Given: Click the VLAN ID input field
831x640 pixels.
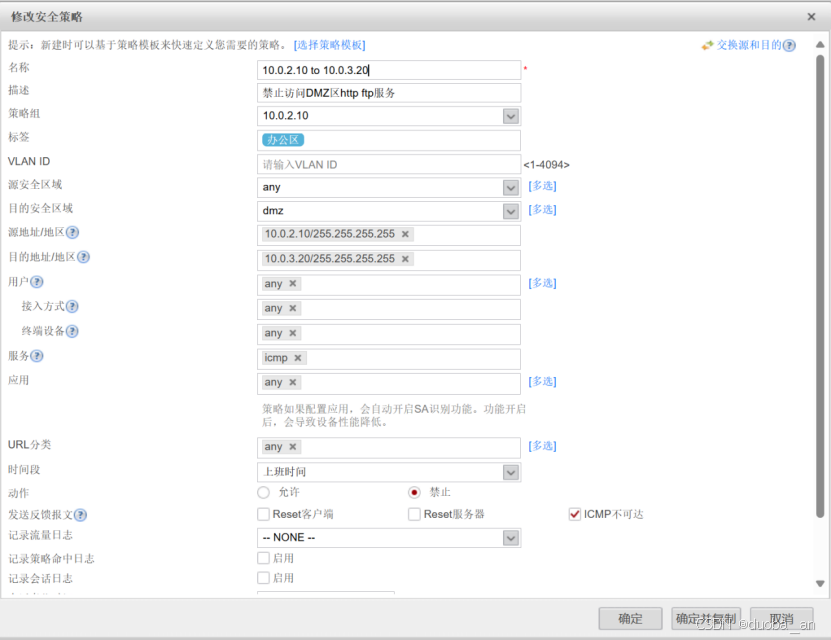Looking at the screenshot, I should coord(389,165).
